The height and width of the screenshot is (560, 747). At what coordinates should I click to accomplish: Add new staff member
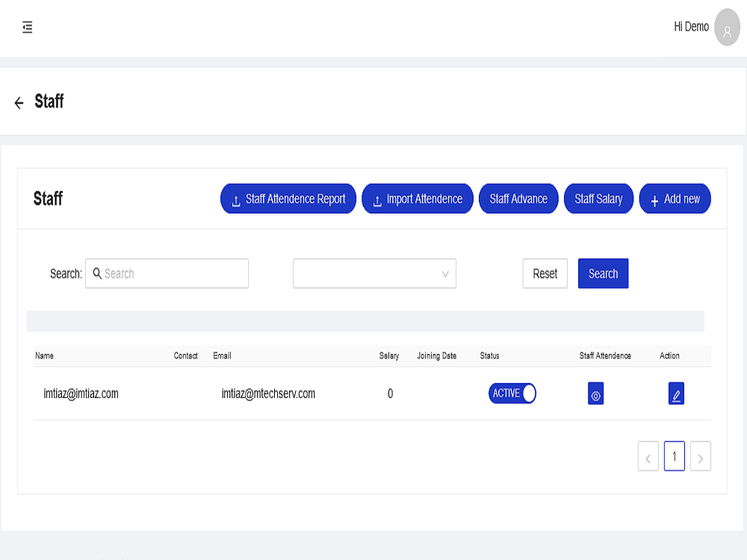pyautogui.click(x=675, y=199)
